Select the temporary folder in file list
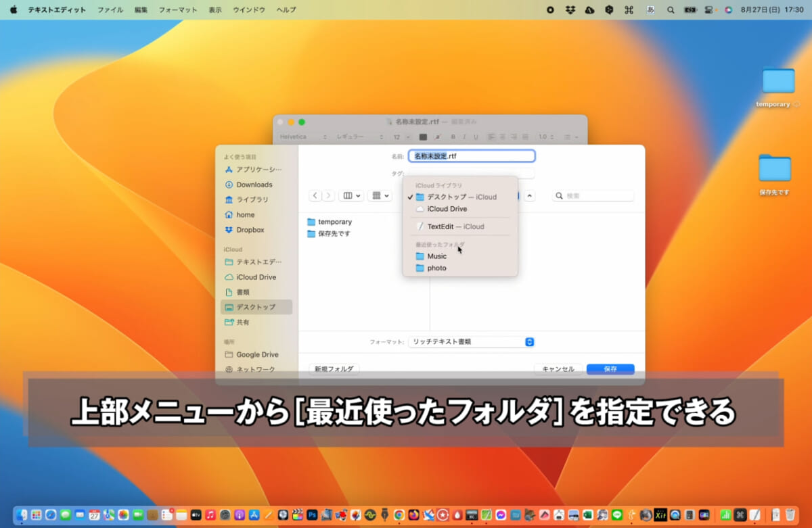The width and height of the screenshot is (812, 528). [x=330, y=222]
